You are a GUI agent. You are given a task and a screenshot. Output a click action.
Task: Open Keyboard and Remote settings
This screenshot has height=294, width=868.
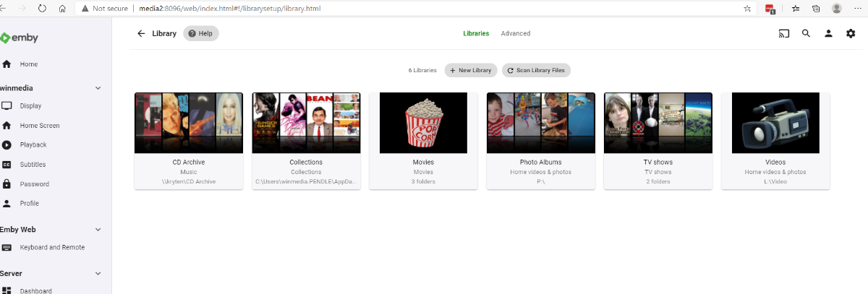tap(56, 248)
